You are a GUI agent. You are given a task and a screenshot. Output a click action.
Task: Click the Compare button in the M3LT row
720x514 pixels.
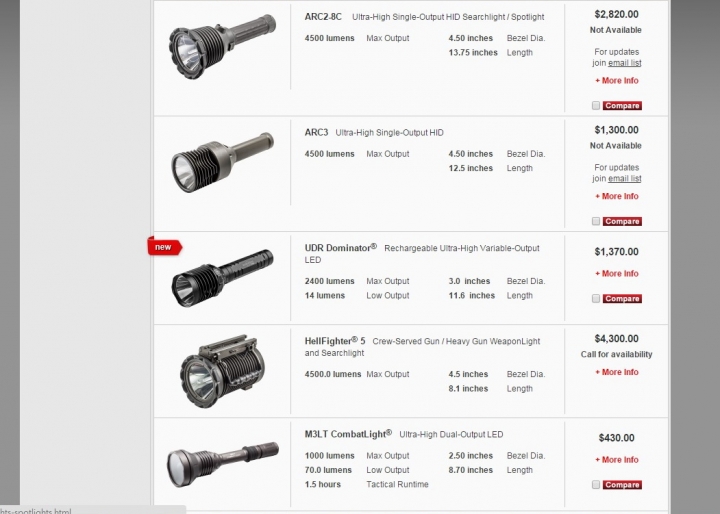[622, 485]
